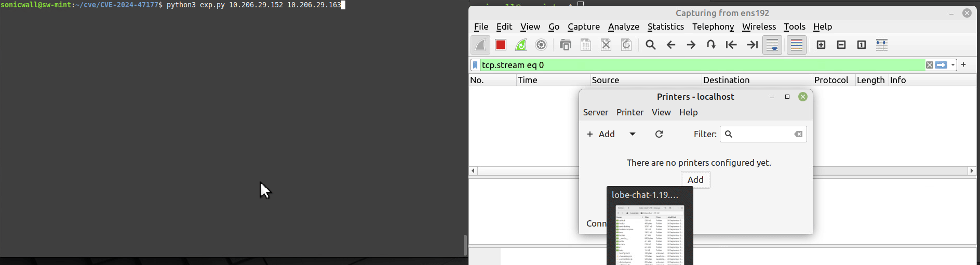The width and height of the screenshot is (980, 265).
Task: Open the Statistics menu
Action: click(x=665, y=27)
